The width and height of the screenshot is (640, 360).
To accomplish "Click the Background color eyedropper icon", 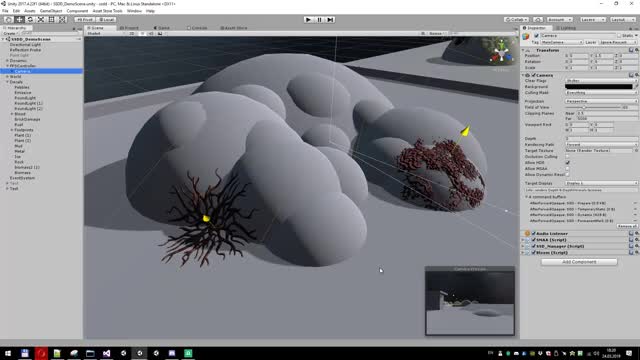I will pyautogui.click(x=636, y=87).
